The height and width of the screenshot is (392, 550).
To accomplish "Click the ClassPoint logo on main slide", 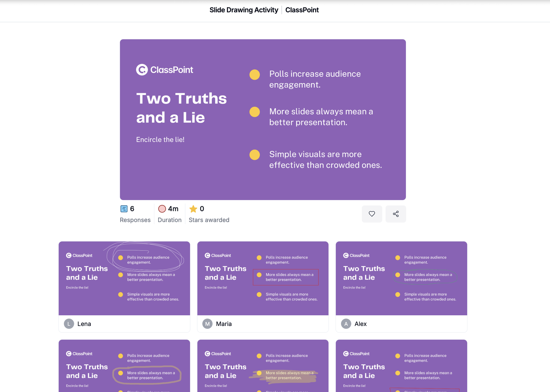I will 165,70.
